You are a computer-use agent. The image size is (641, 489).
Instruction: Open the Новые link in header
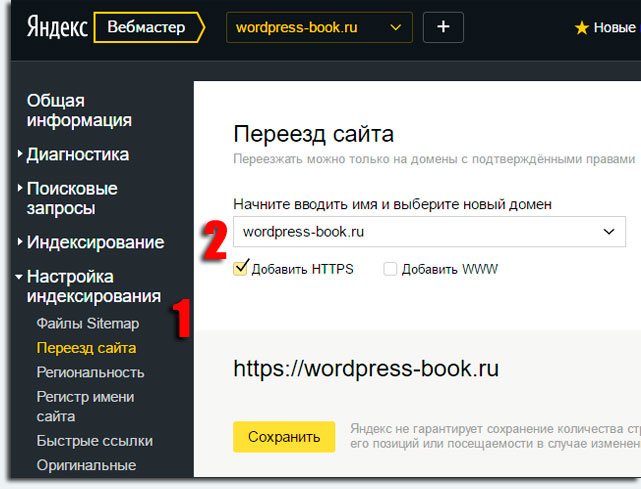tap(614, 27)
